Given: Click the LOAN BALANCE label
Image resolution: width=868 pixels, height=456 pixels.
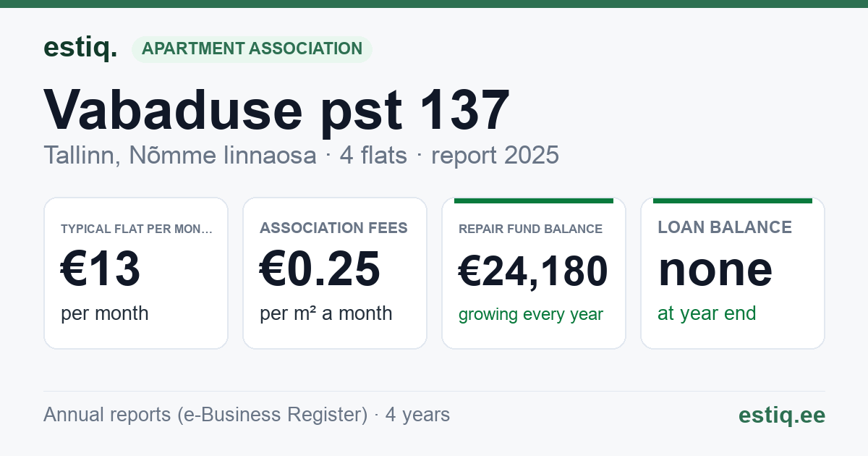Looking at the screenshot, I should pos(725,227).
